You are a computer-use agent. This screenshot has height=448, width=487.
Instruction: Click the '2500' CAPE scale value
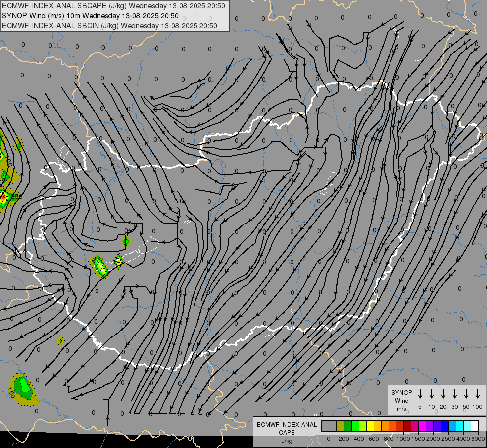click(x=448, y=439)
